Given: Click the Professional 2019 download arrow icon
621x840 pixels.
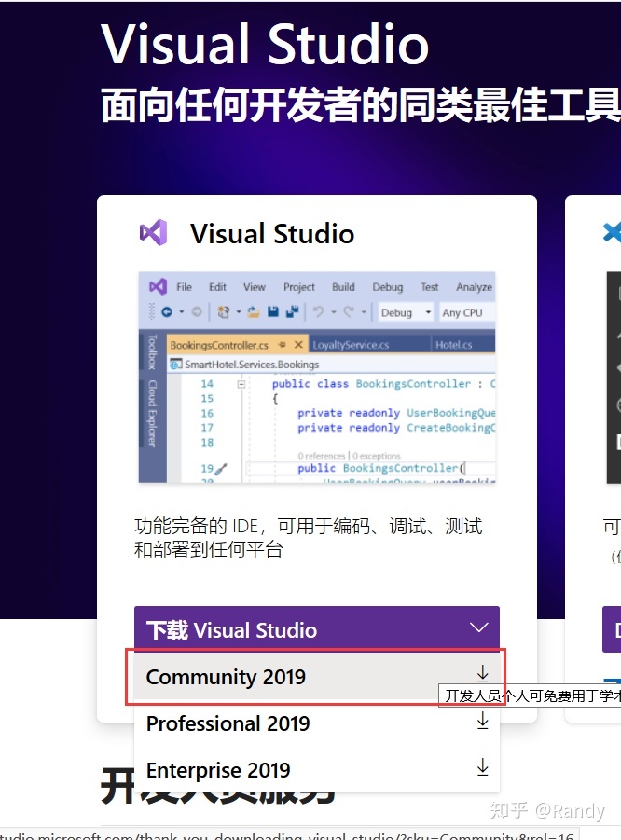Looking at the screenshot, I should click(x=482, y=721).
